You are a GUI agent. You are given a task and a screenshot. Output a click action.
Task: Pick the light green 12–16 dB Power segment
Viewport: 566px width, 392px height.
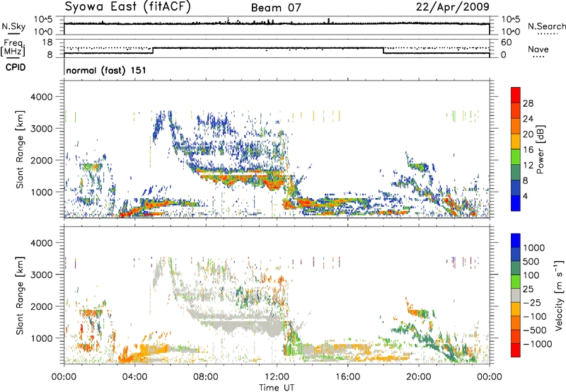coord(516,157)
